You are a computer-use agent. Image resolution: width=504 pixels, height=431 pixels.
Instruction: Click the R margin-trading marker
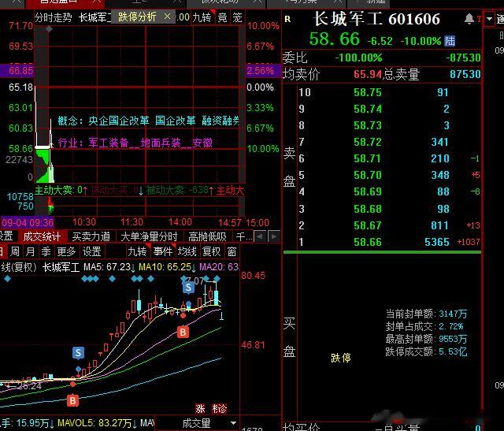tap(287, 19)
